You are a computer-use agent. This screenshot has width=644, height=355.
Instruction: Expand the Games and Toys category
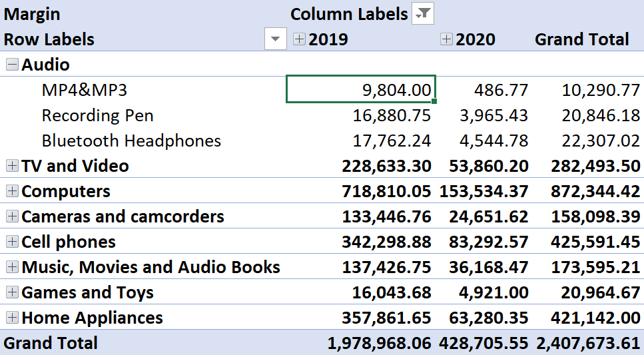(x=13, y=292)
